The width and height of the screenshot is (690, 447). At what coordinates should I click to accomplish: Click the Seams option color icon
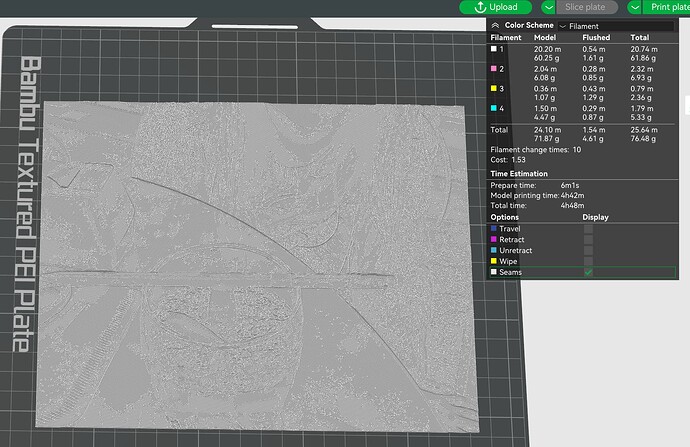(x=494, y=272)
